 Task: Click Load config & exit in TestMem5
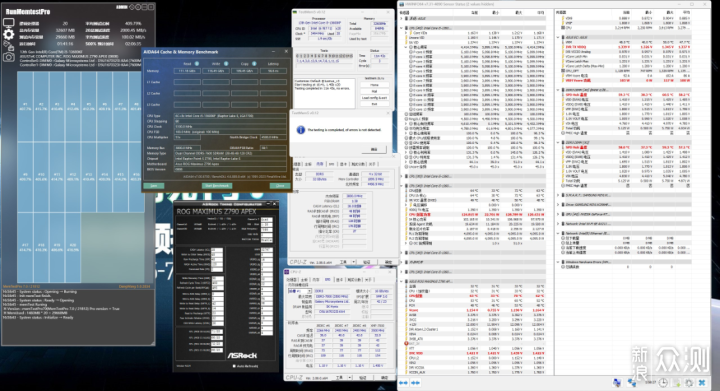coord(374,98)
